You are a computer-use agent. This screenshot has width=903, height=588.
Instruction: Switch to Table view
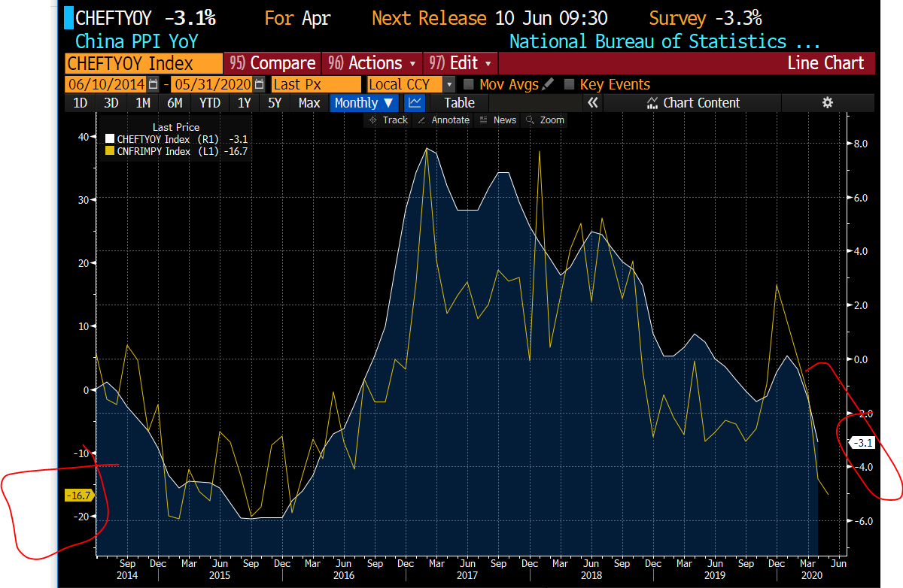[459, 103]
